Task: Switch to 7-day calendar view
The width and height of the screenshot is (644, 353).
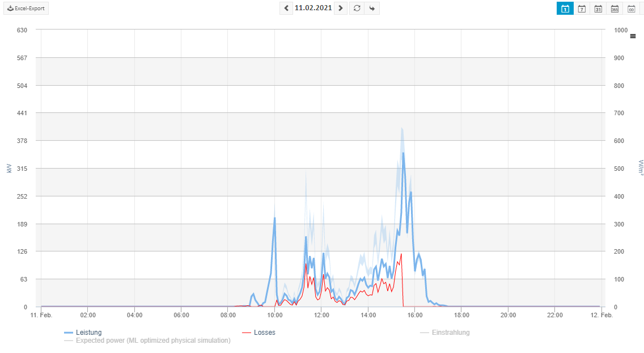Action: (582, 9)
